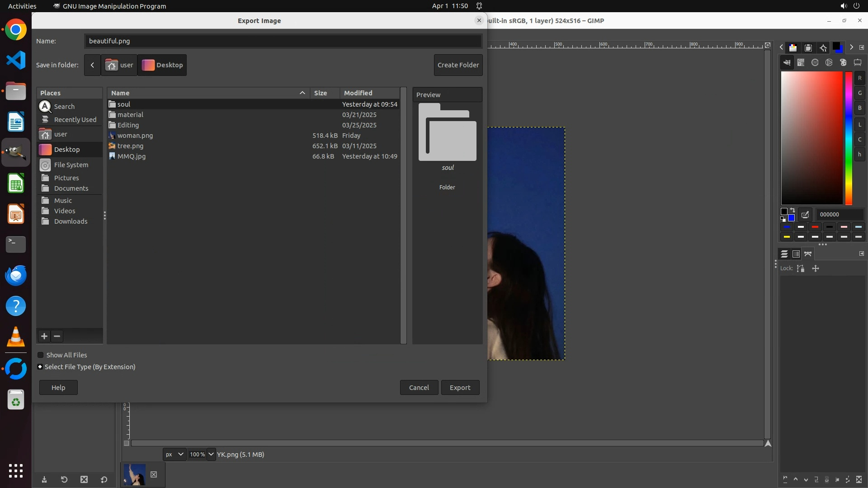The height and width of the screenshot is (488, 868).
Task: Enable Show All Files checkbox
Action: coord(41,355)
